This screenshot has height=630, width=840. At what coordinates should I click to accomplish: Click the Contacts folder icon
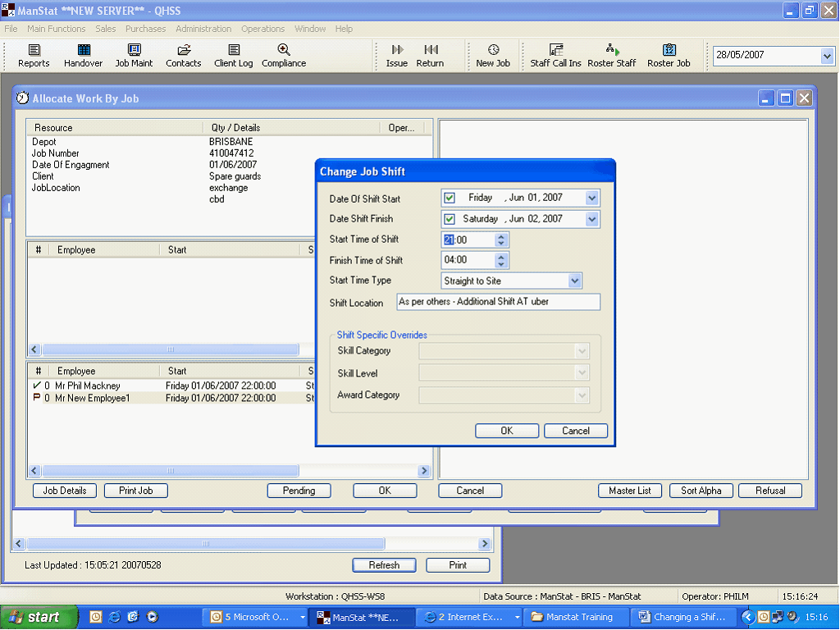[x=184, y=51]
